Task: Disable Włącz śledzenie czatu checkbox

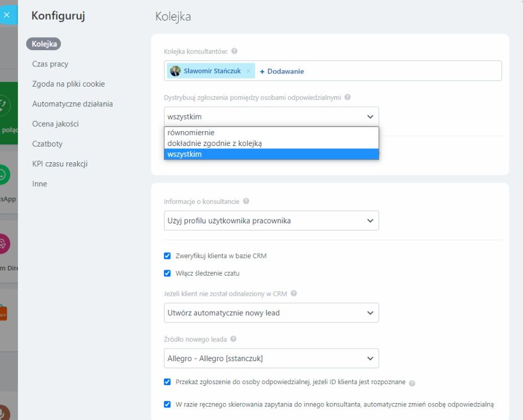Action: pyautogui.click(x=167, y=273)
